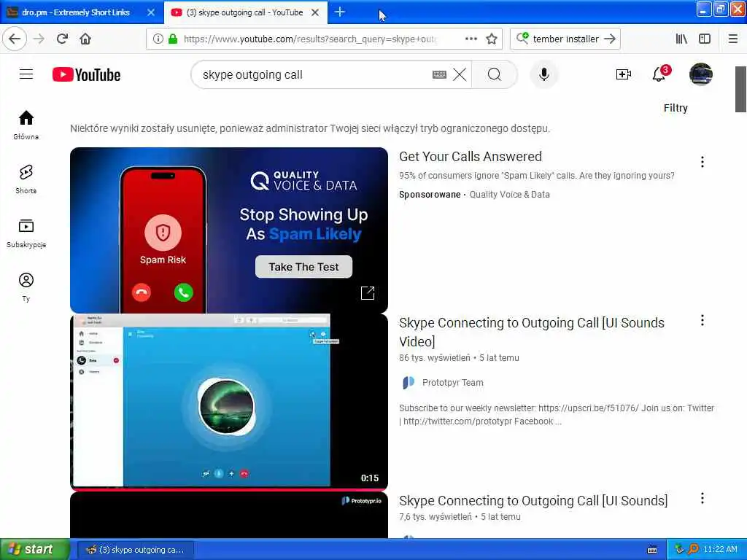Screen dimensions: 747x560
Task: Open the Prototypr Team channel avatar
Action: tap(409, 382)
